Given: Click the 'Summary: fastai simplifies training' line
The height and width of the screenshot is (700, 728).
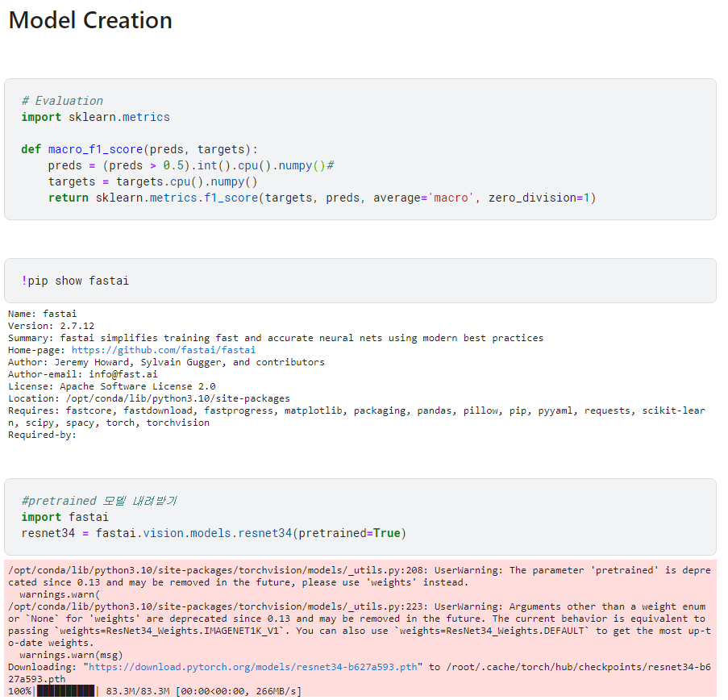Looking at the screenshot, I should point(276,338).
